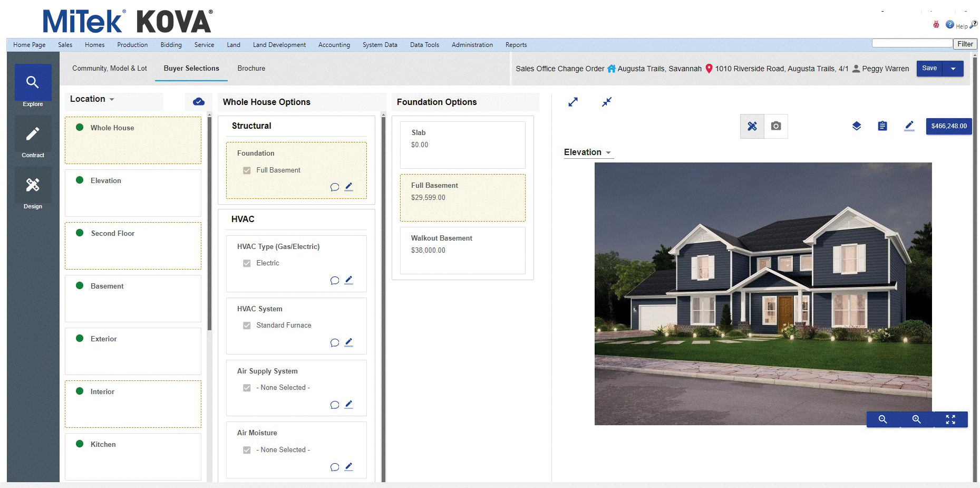Open the Land Development menu

coord(279,45)
